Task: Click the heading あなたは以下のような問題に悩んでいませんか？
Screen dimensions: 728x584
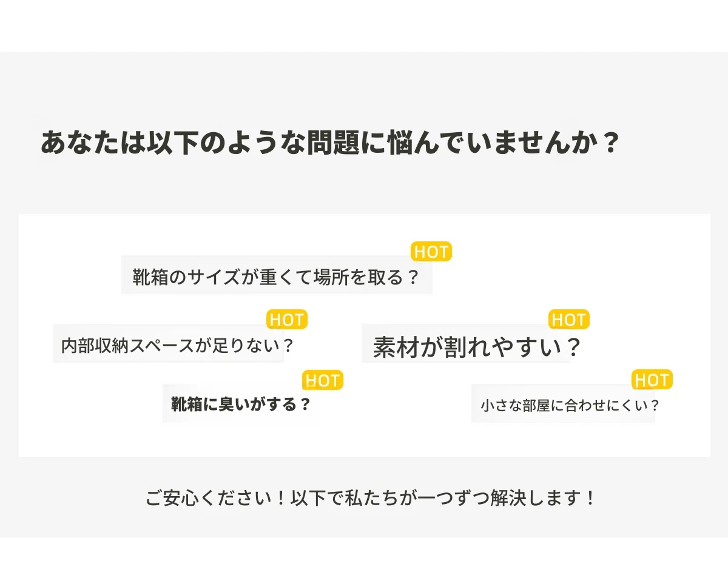Action: [x=329, y=143]
